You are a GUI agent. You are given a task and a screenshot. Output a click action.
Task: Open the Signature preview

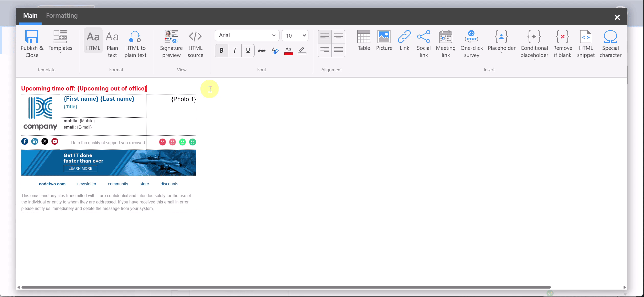[171, 43]
